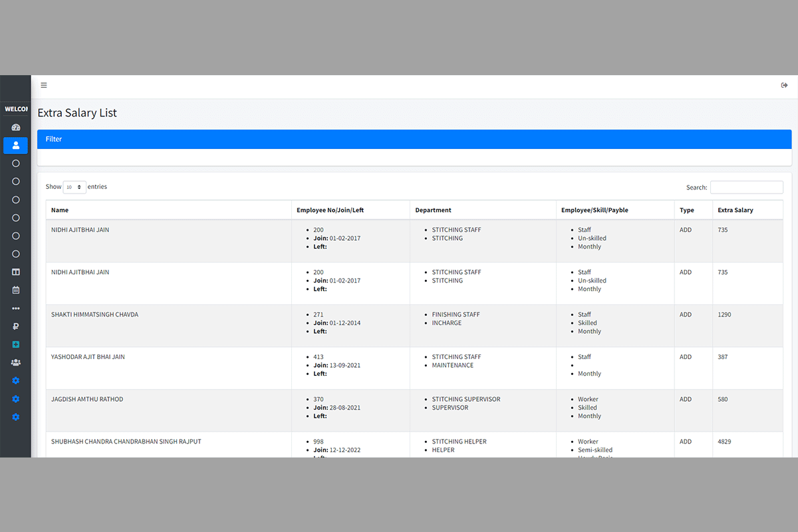
Task: Sort by the Name column header
Action: [x=169, y=210]
